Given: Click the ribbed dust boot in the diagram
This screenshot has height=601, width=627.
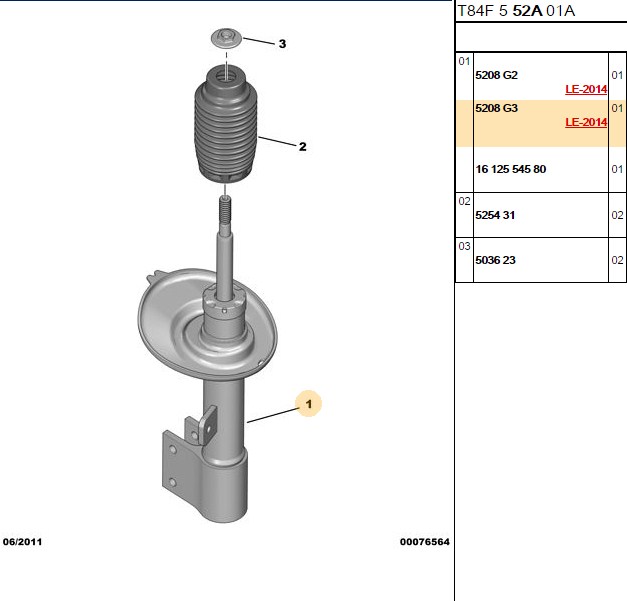Looking at the screenshot, I should tap(226, 124).
